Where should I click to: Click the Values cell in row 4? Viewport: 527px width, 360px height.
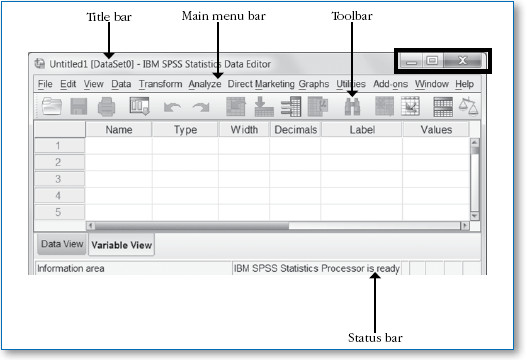click(x=436, y=196)
